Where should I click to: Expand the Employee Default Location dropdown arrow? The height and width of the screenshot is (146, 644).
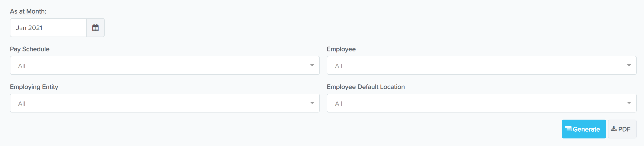click(629, 103)
